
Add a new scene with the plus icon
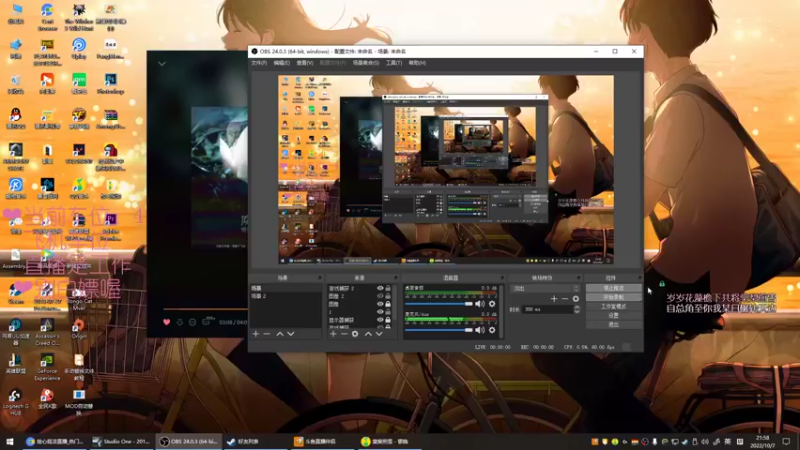pos(256,334)
